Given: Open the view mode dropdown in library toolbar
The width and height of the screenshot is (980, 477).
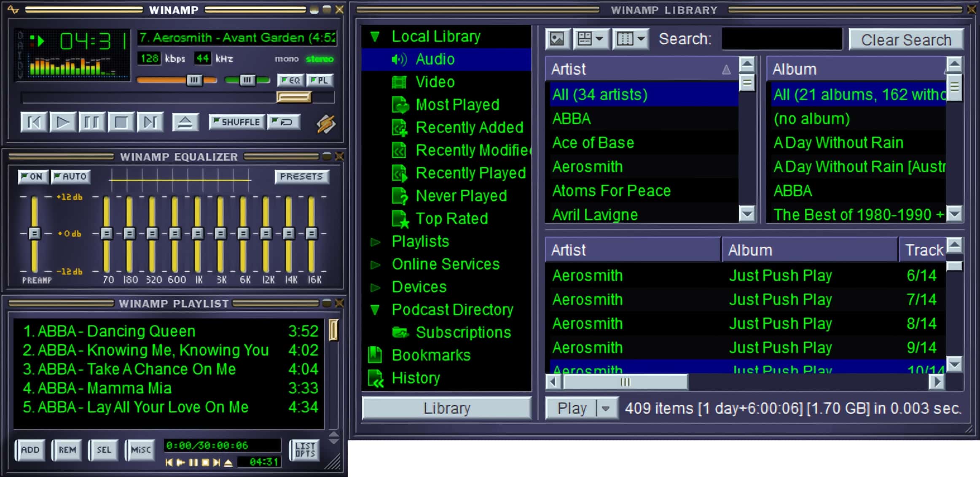Looking at the screenshot, I should point(591,39).
